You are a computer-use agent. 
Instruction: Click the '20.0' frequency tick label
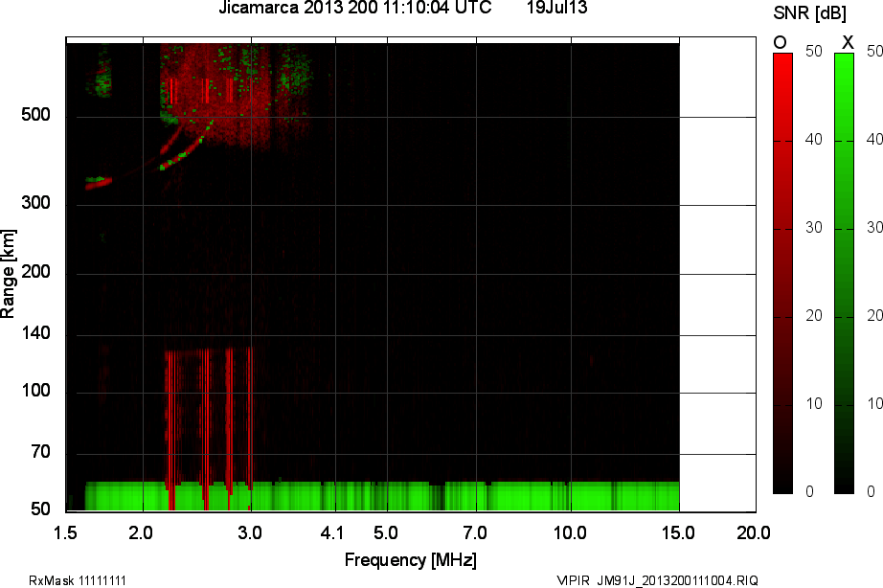click(754, 532)
